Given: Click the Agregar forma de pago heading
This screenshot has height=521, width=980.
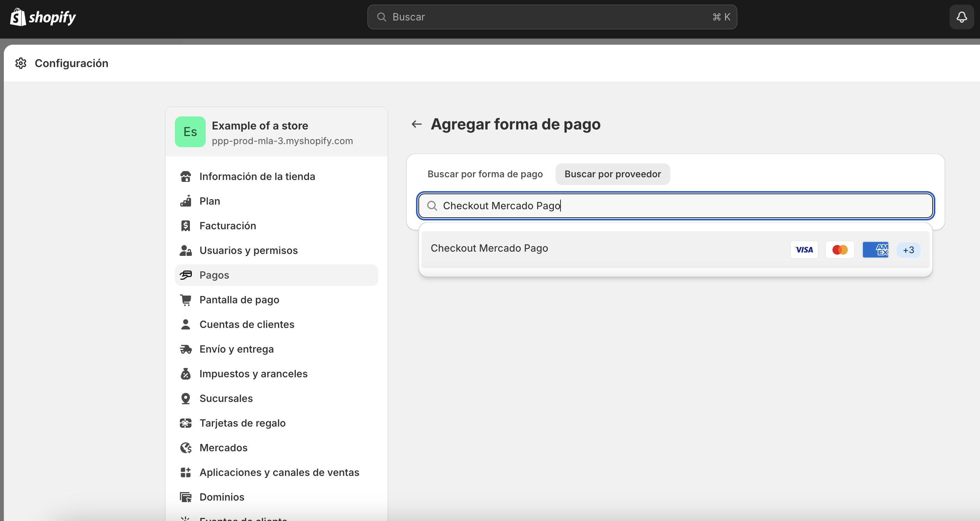Looking at the screenshot, I should point(515,124).
